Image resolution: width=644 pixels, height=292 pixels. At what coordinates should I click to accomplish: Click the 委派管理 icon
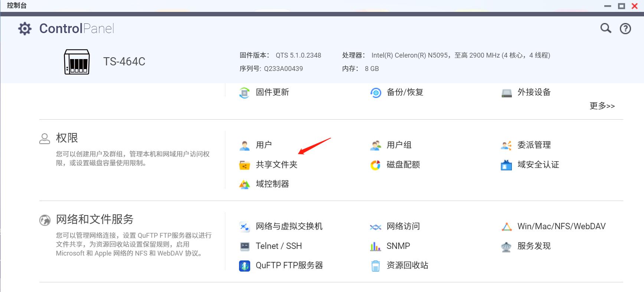point(506,145)
